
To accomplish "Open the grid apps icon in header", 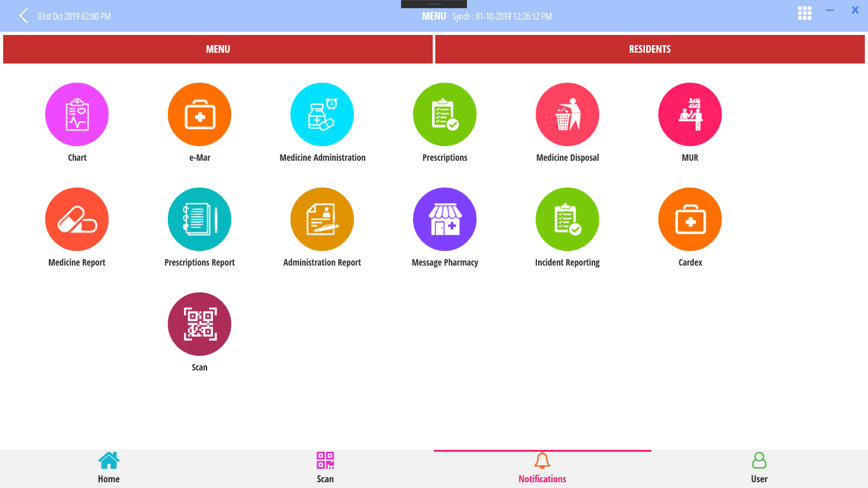I will (x=804, y=13).
